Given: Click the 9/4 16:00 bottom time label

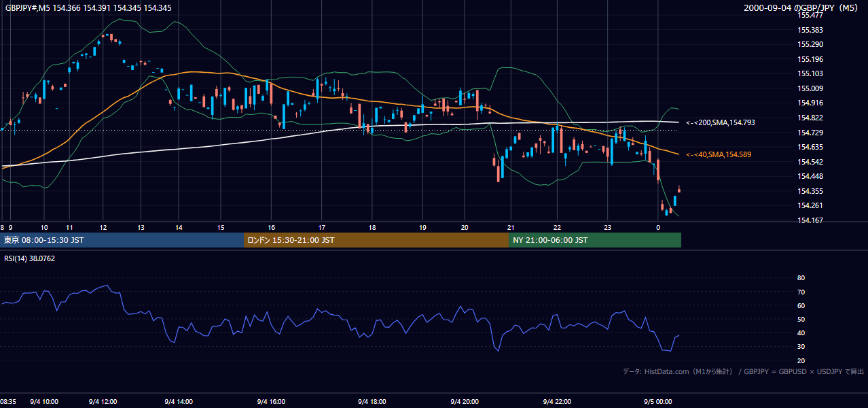Looking at the screenshot, I should click(270, 402).
